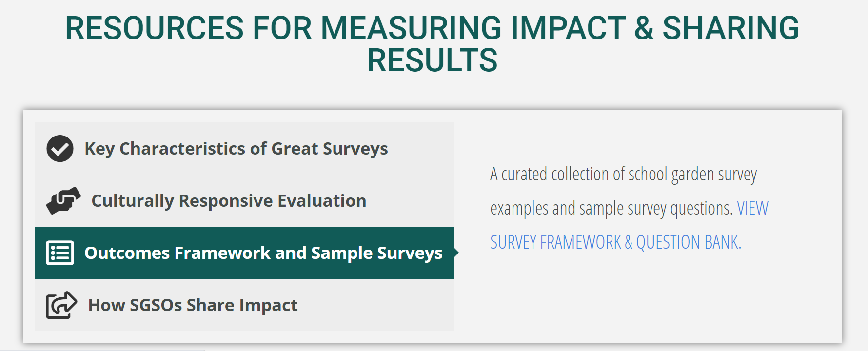The height and width of the screenshot is (351, 868).
Task: Click the word Surveys in the Key Characteristics label
Action: click(x=355, y=149)
